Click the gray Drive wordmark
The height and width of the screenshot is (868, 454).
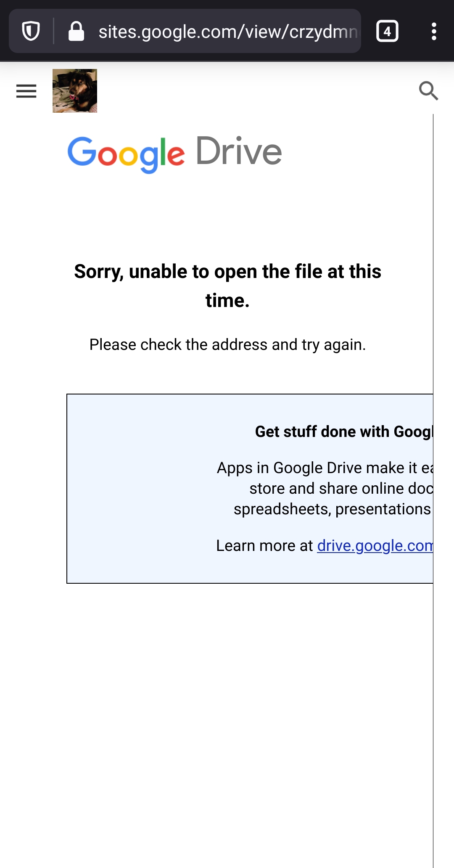click(239, 151)
